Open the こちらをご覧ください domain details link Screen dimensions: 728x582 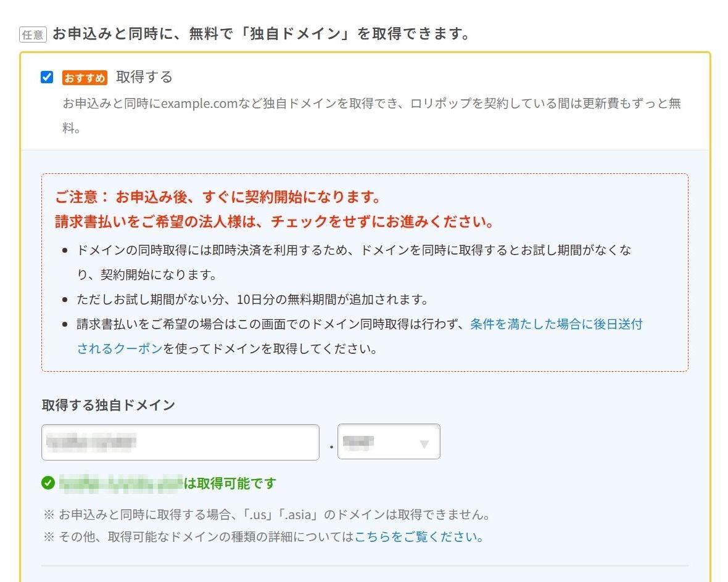point(419,537)
